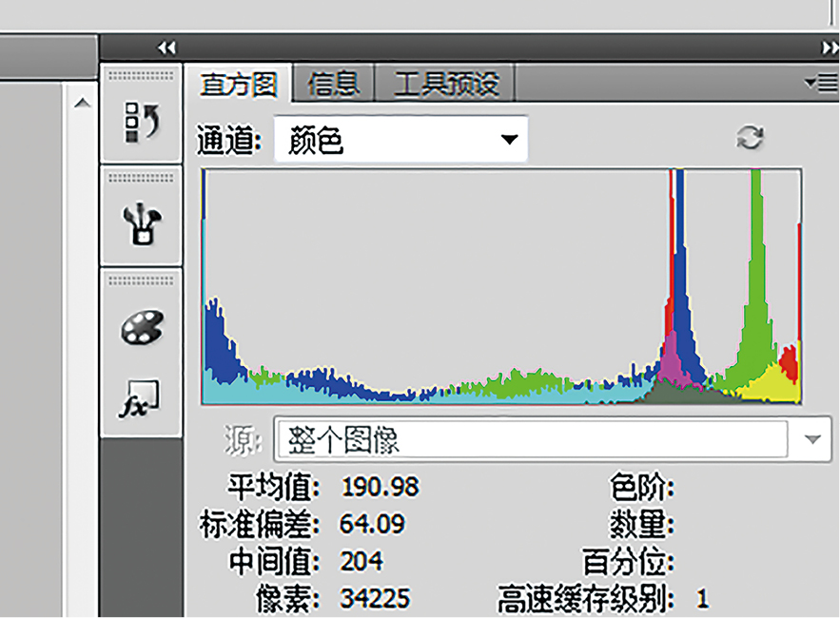
Task: Click right double arrows to collapse panel
Action: (829, 48)
